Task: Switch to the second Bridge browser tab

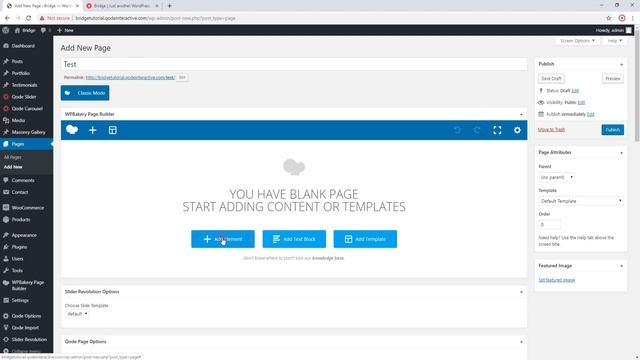Action: 122,6
